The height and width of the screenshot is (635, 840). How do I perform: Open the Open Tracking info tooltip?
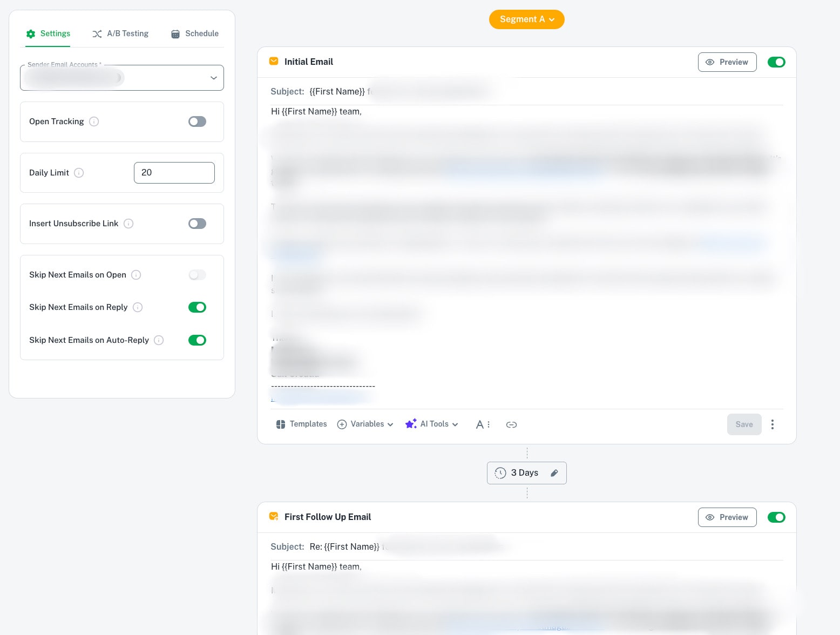pos(94,121)
